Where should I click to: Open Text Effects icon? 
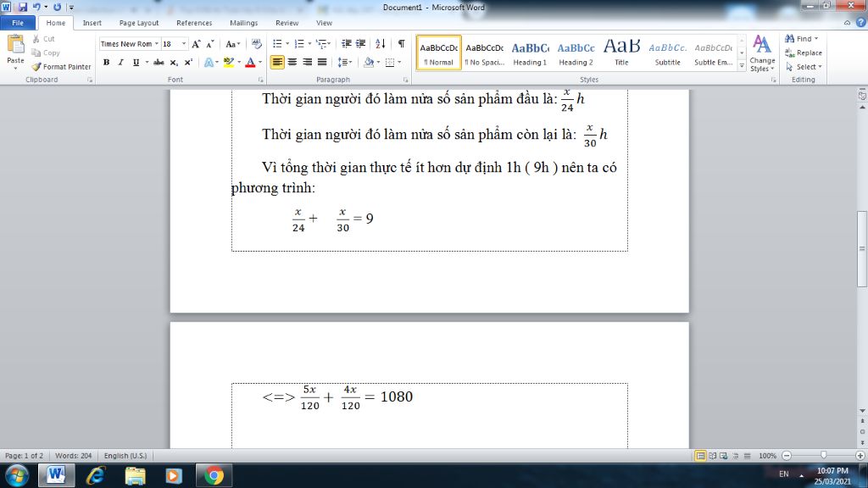click(209, 62)
